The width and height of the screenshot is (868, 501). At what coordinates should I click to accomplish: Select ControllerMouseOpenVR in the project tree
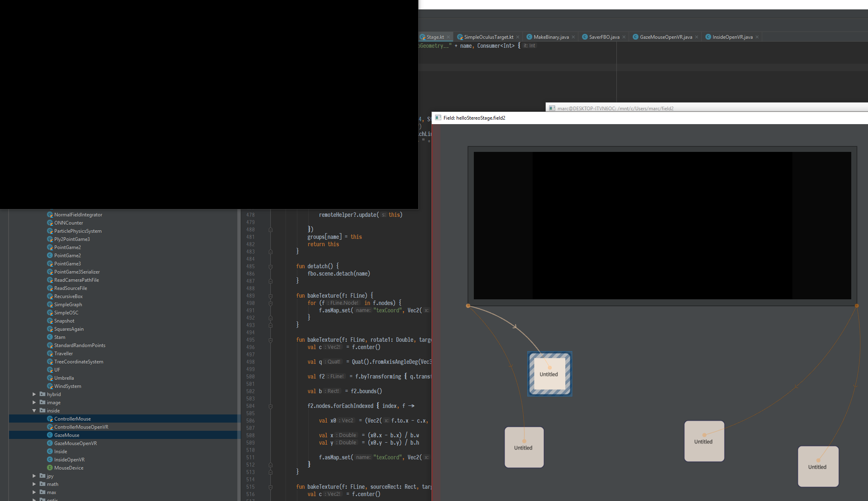[81, 427]
